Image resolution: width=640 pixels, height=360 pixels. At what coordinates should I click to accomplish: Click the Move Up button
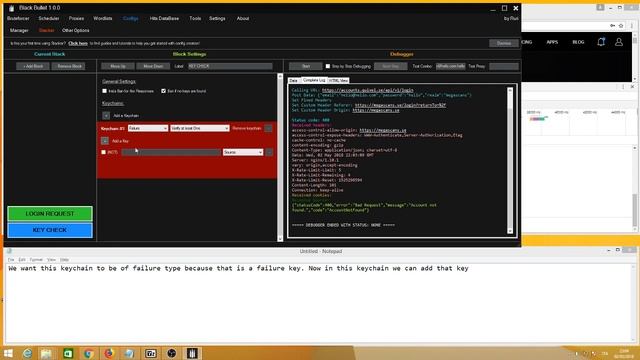pyautogui.click(x=118, y=66)
